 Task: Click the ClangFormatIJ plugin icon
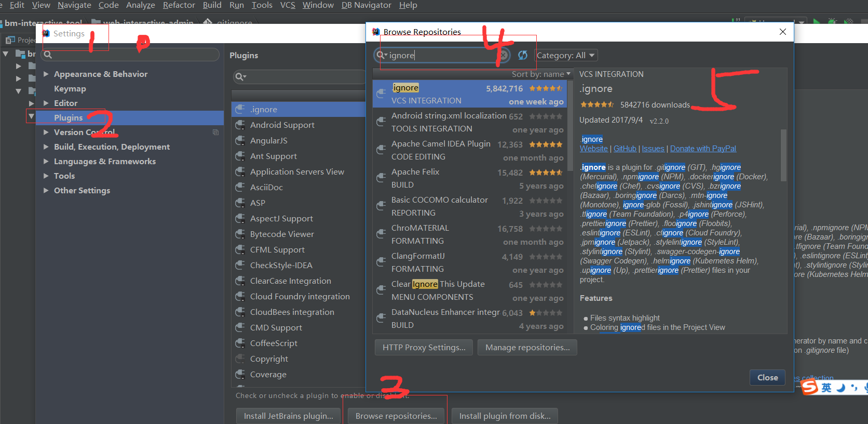381,262
